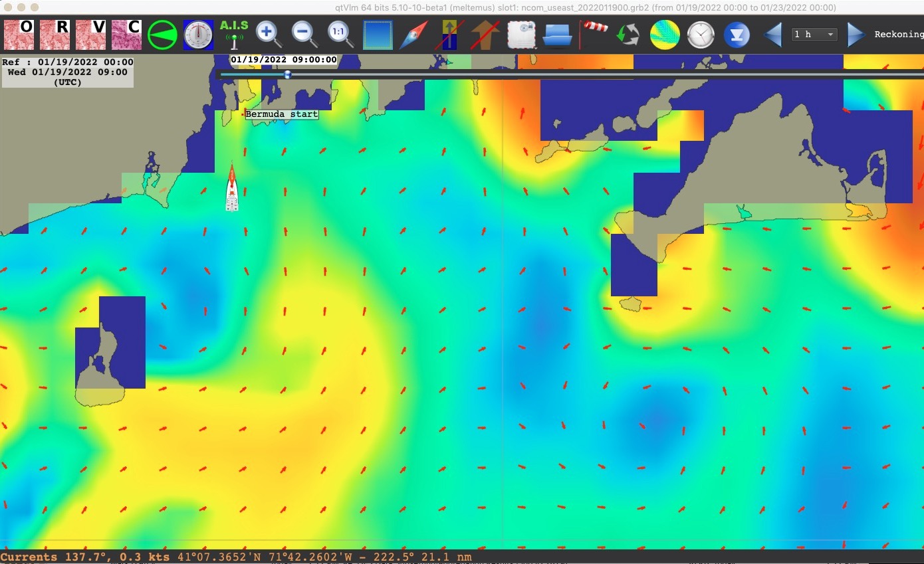924x564 pixels.
Task: Open a grib file with folder icon
Action: 558,35
